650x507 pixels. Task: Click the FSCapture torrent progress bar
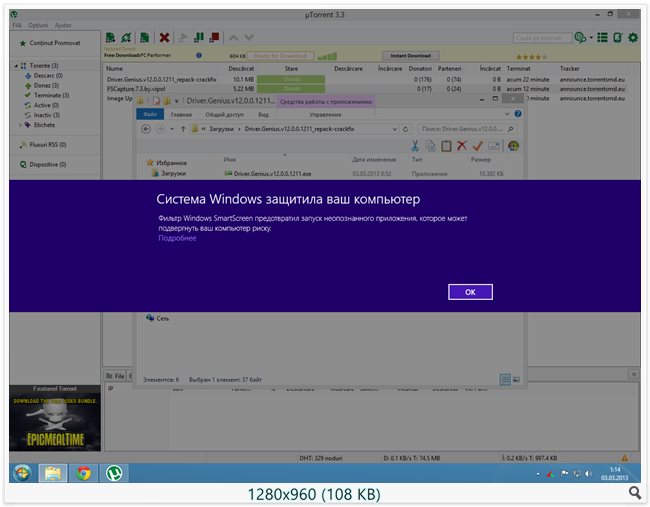click(291, 89)
